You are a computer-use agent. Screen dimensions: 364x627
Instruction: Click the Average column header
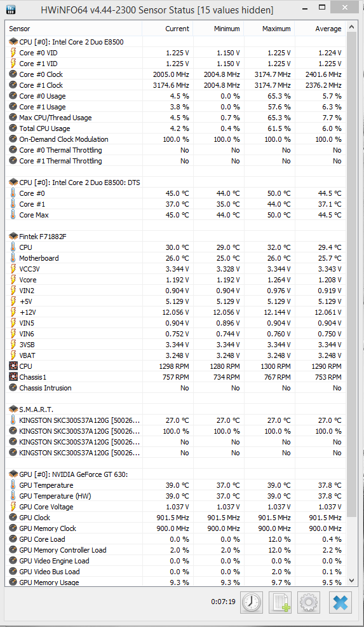tap(320, 29)
